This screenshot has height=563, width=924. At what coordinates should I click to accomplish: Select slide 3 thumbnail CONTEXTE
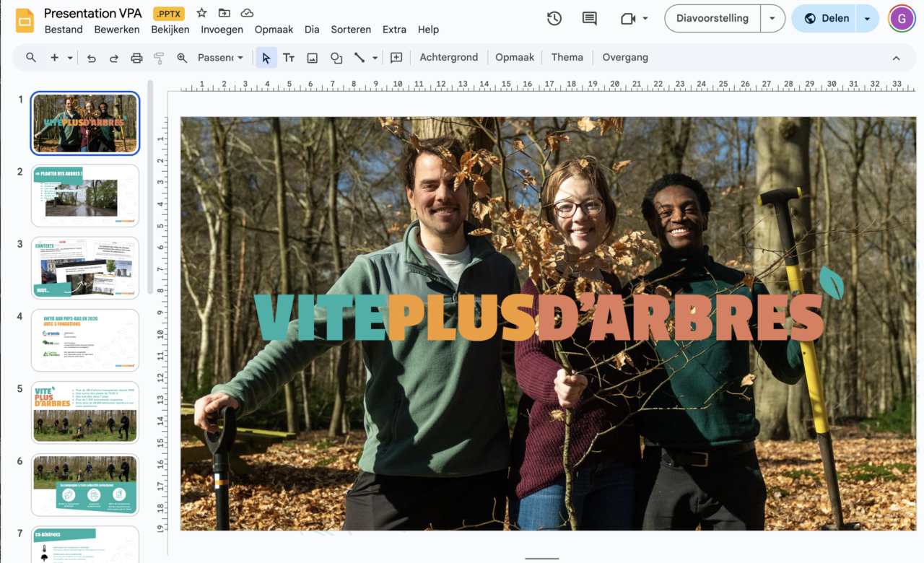click(x=85, y=268)
